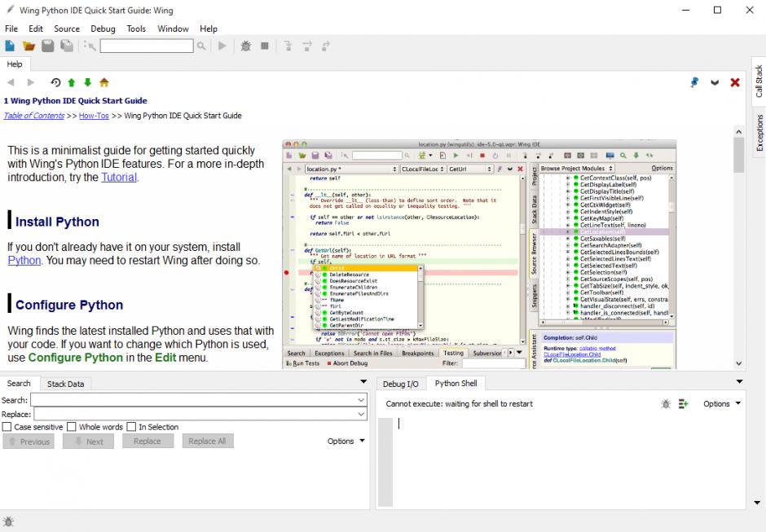Open the Window menu
766x532 pixels.
[x=173, y=29]
